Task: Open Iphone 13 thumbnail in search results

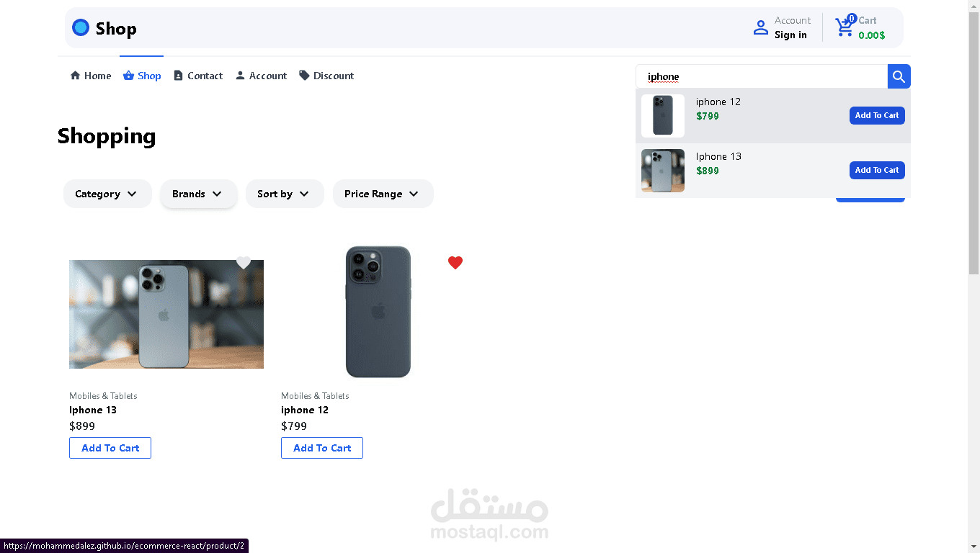Action: click(663, 171)
